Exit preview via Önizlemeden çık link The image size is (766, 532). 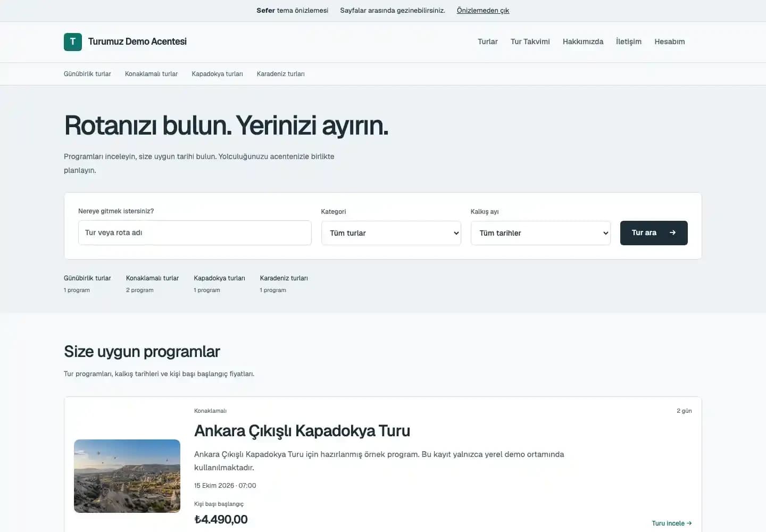(483, 10)
